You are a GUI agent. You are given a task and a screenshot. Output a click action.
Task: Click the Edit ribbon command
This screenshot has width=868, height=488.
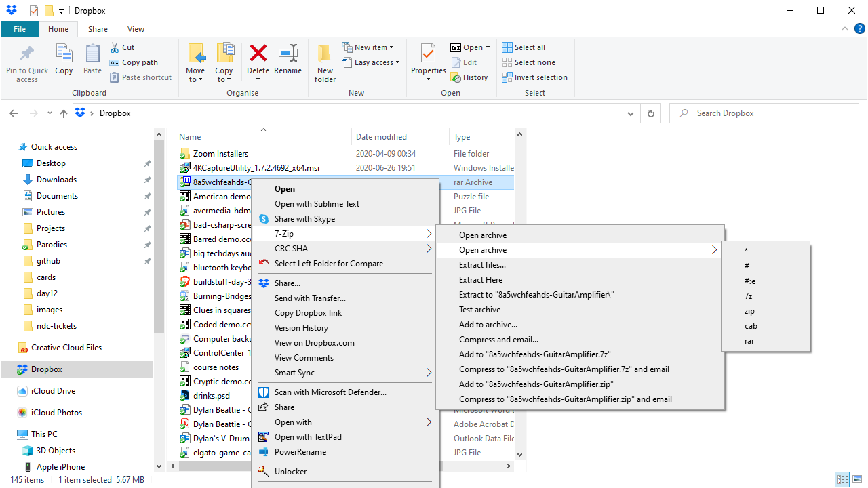(464, 62)
